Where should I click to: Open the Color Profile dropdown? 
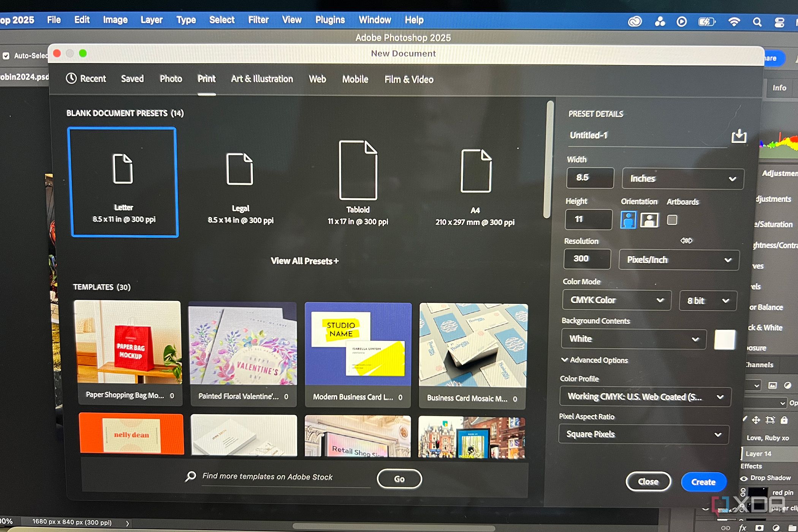[645, 397]
